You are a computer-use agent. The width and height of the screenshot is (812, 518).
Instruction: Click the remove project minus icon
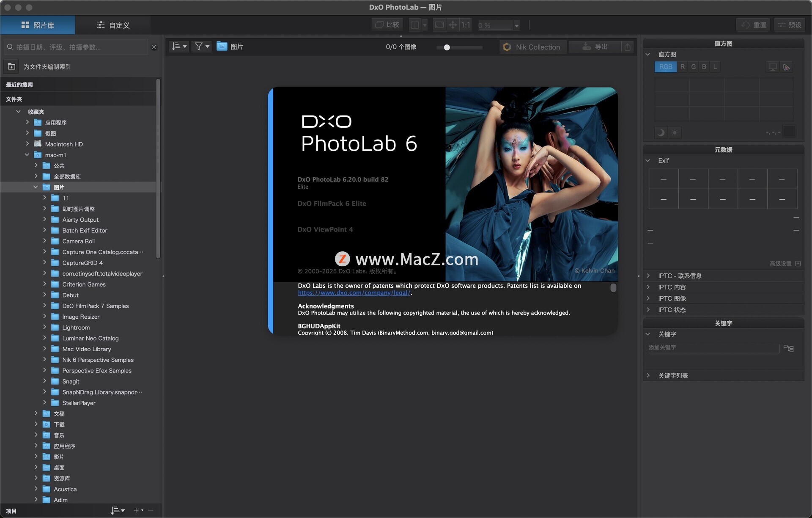click(x=151, y=510)
